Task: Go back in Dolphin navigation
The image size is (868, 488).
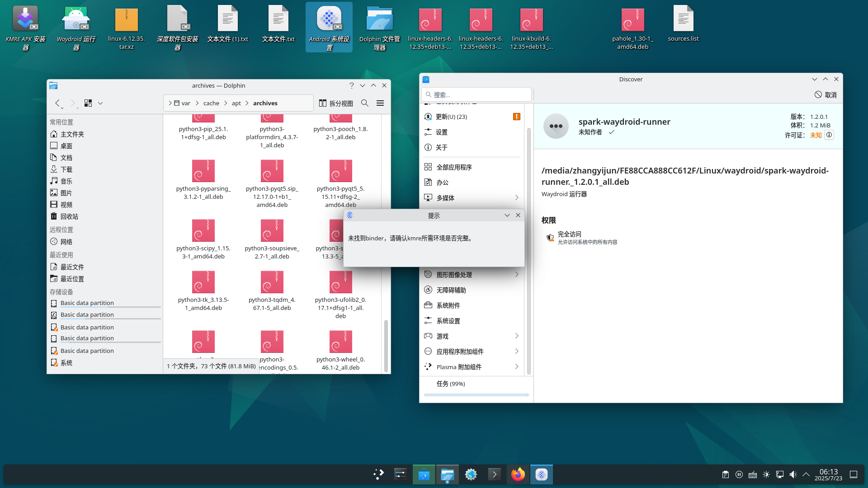Action: click(x=58, y=103)
